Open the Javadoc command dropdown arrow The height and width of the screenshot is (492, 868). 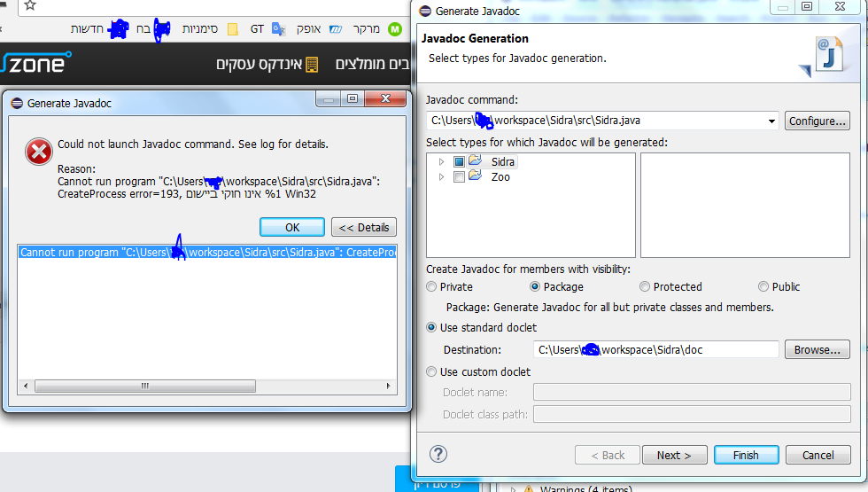pos(771,121)
